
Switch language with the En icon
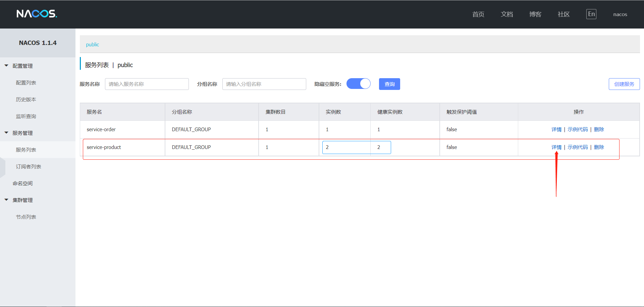click(591, 14)
